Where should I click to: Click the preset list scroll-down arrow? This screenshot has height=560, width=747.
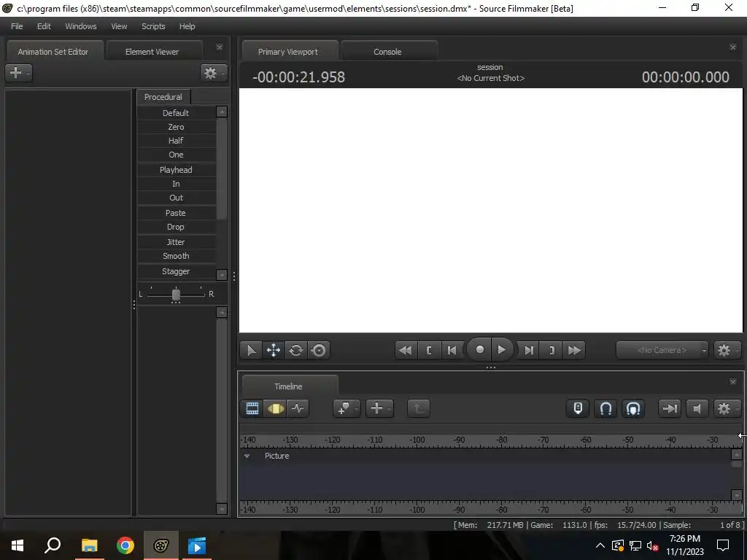(222, 275)
